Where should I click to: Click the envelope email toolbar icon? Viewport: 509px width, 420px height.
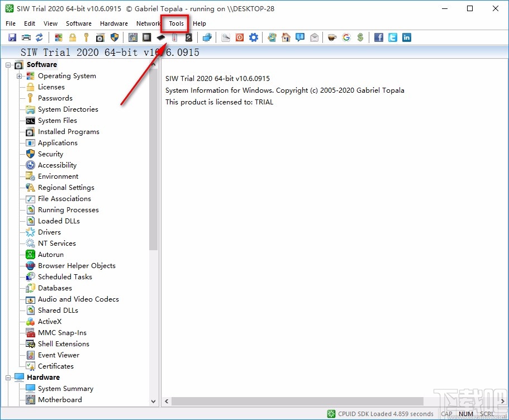314,37
